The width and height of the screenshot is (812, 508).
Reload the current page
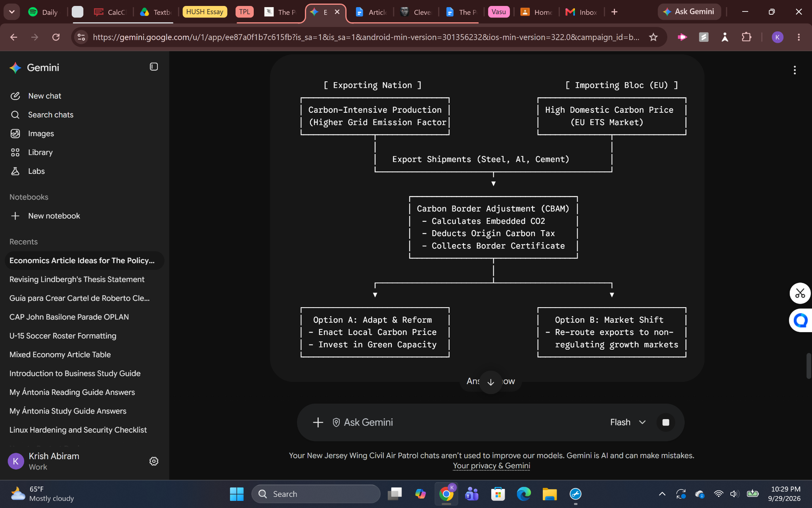56,37
